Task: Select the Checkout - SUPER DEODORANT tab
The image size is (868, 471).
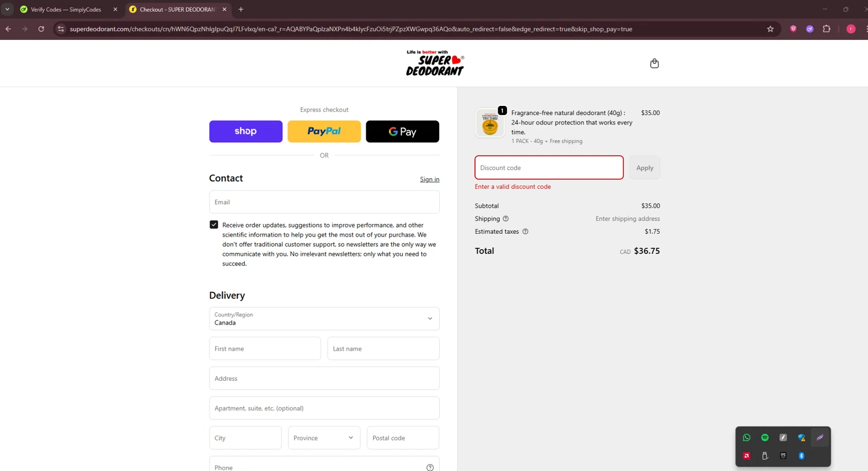Action: click(x=177, y=9)
